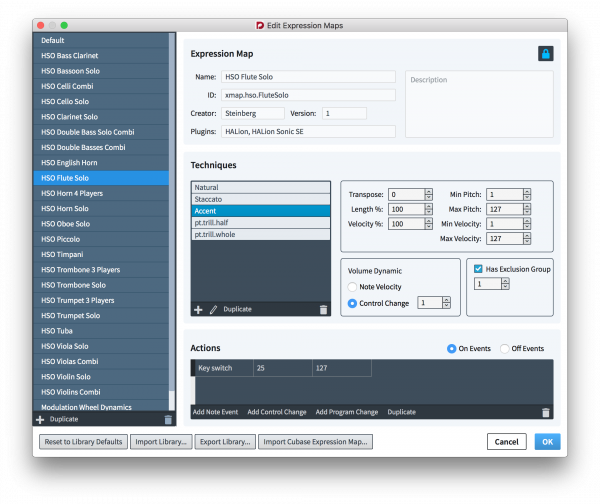
Task: Select the Accent technique
Action: click(x=261, y=211)
